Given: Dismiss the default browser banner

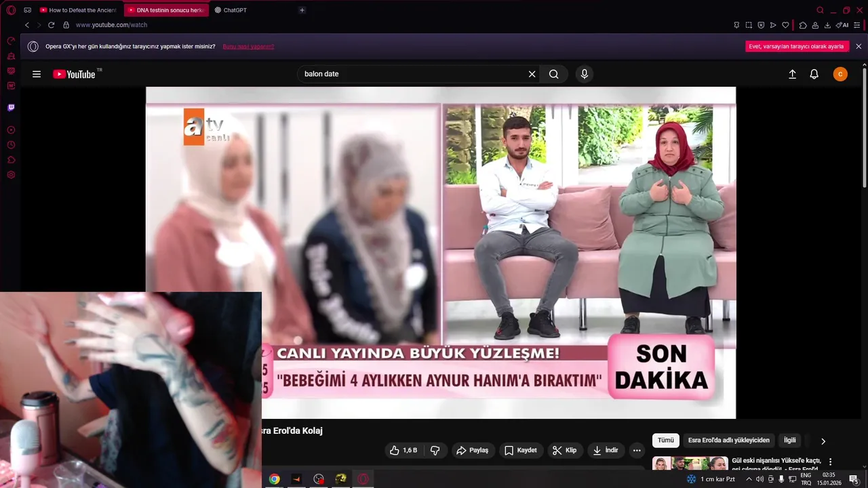Looking at the screenshot, I should 859,47.
